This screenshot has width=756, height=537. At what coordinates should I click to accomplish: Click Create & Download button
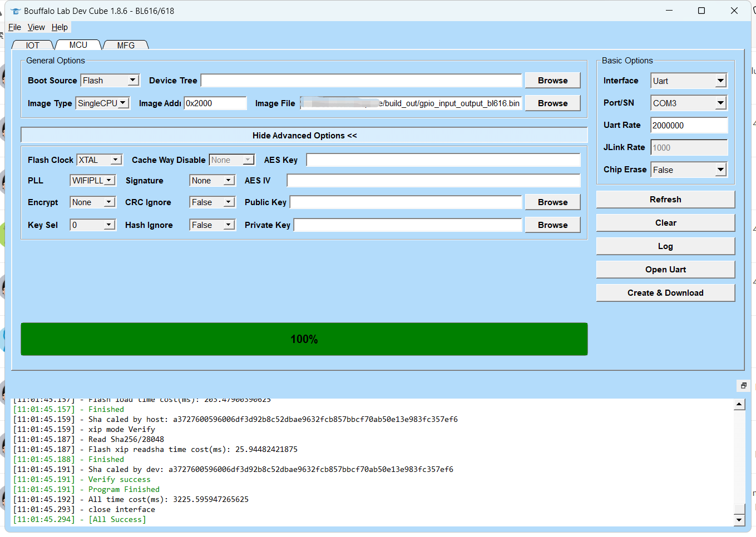tap(665, 293)
